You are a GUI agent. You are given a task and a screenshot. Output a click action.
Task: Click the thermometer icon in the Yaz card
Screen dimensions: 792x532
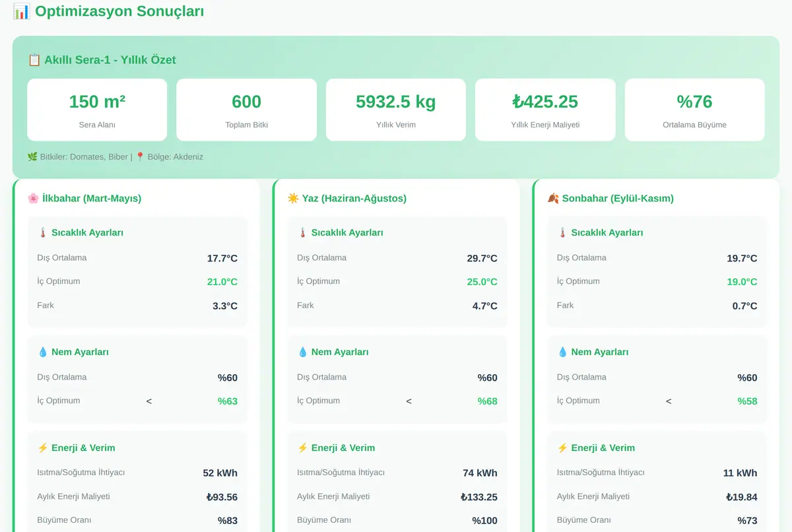(x=303, y=232)
